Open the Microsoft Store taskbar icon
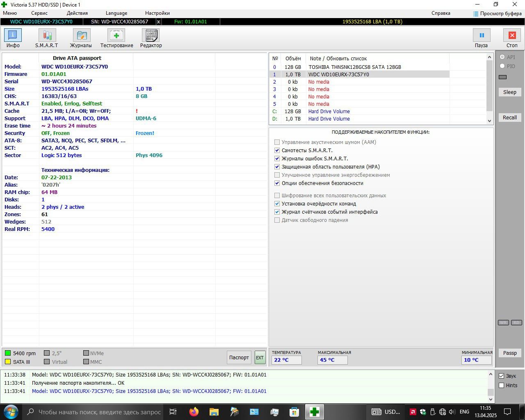This screenshot has height=420, width=525. tap(294, 412)
